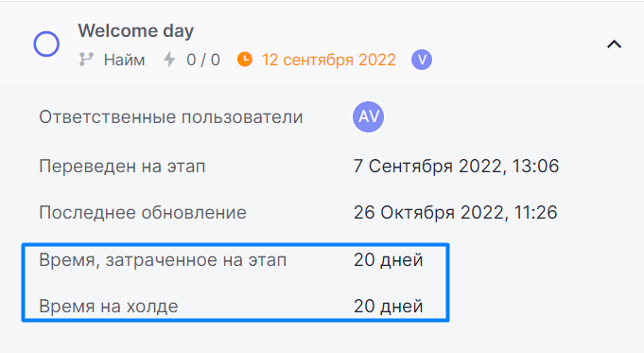Click the Время на холде label
The width and height of the screenshot is (644, 353).
109,307
